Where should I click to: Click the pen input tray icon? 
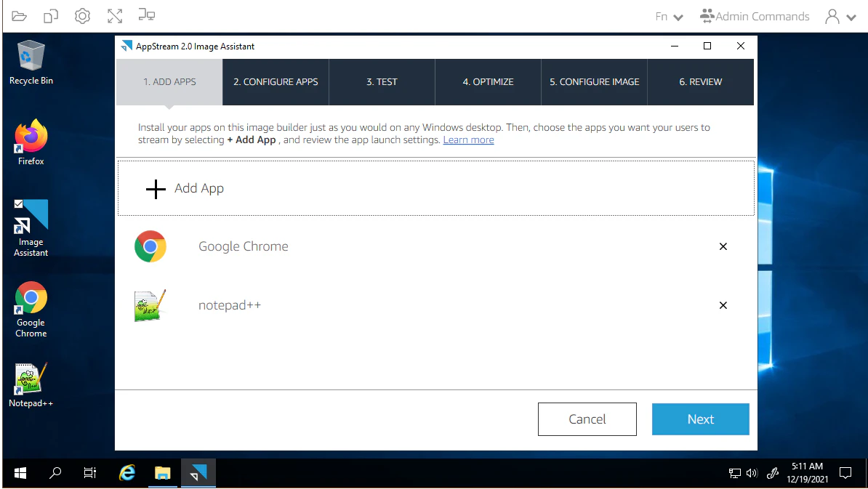click(773, 473)
